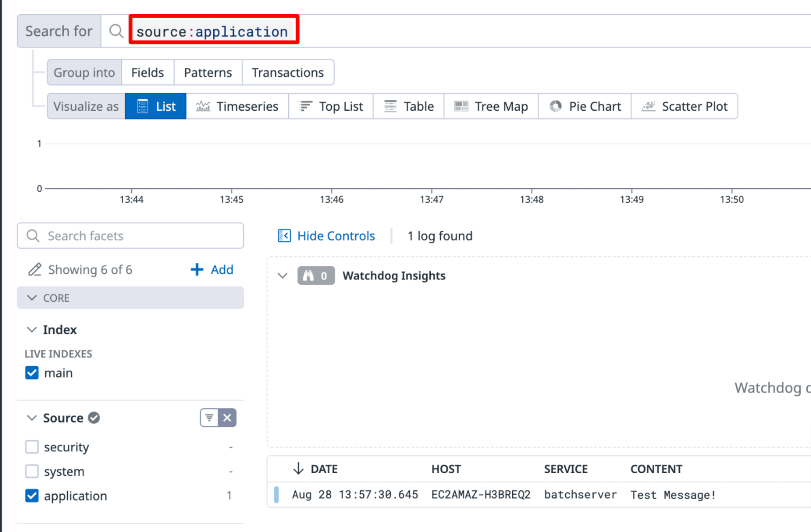The image size is (811, 532).
Task: Collapse the Source facet section
Action: click(x=32, y=418)
